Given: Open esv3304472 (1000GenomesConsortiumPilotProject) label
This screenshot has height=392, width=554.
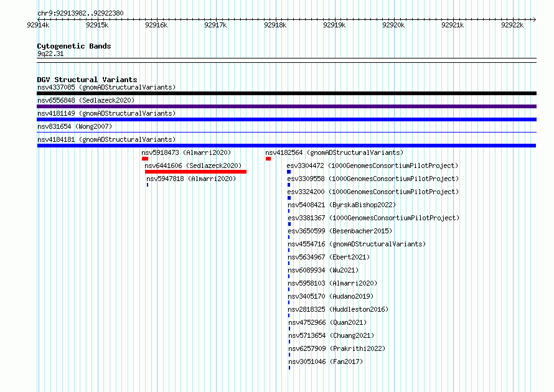Looking at the screenshot, I should click(x=372, y=166).
